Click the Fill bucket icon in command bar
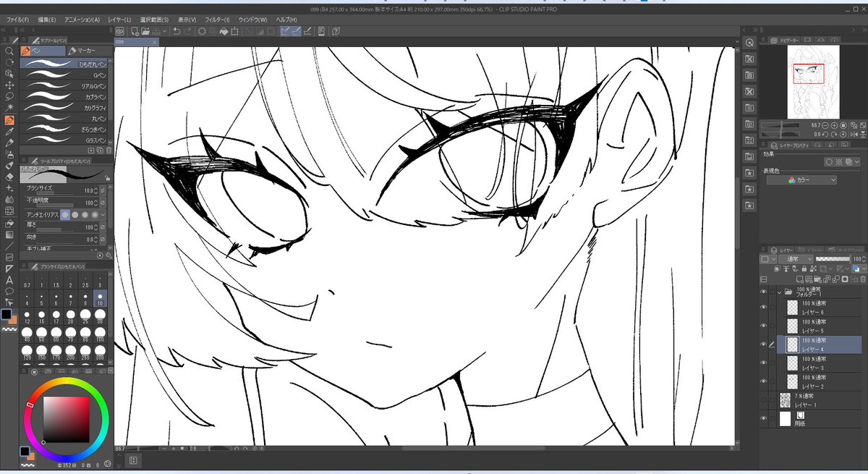 click(224, 31)
